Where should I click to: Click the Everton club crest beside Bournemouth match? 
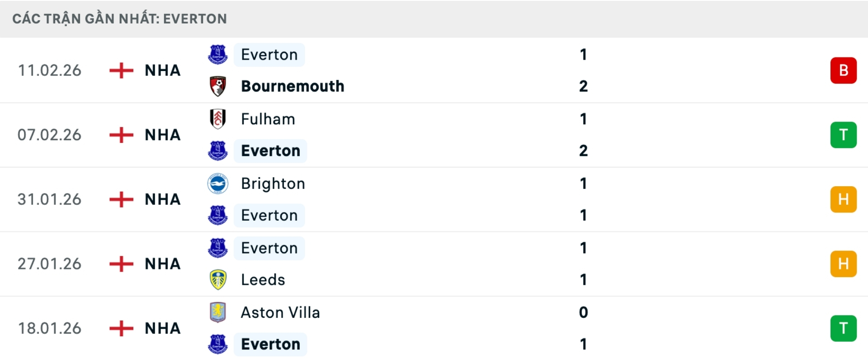[x=217, y=54]
